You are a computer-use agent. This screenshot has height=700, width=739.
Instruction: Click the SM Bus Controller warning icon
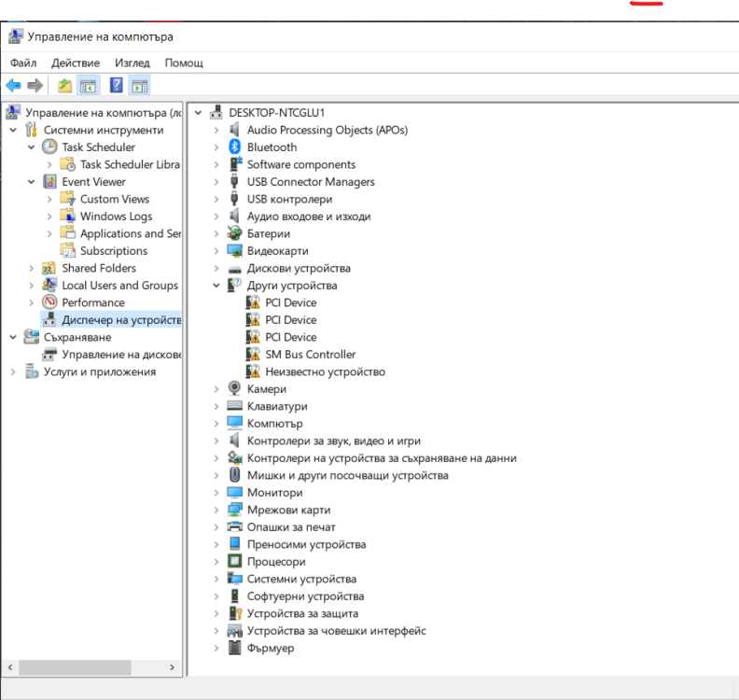point(253,354)
